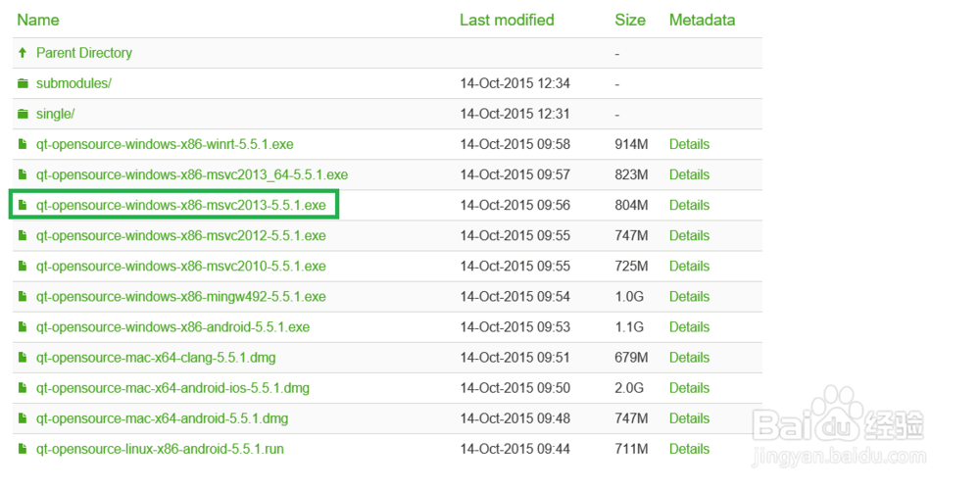Click the size value 1.1G

point(629,327)
